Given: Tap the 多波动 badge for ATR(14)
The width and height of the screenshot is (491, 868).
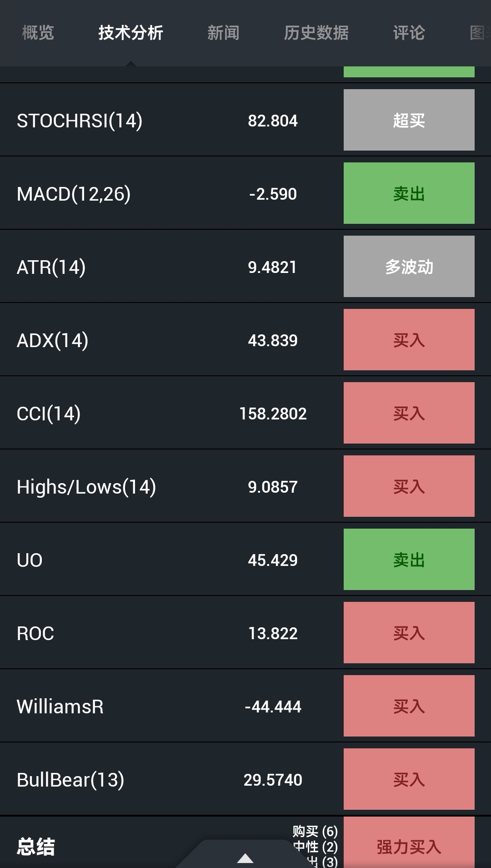Looking at the screenshot, I should click(x=409, y=267).
